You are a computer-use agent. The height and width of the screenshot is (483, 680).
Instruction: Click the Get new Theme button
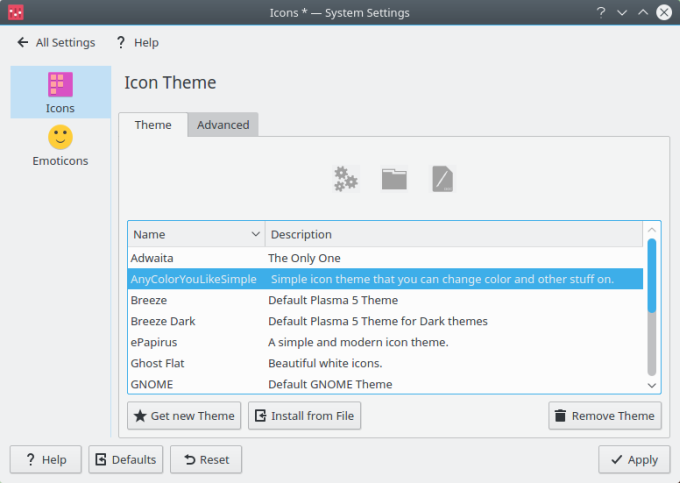tap(184, 416)
